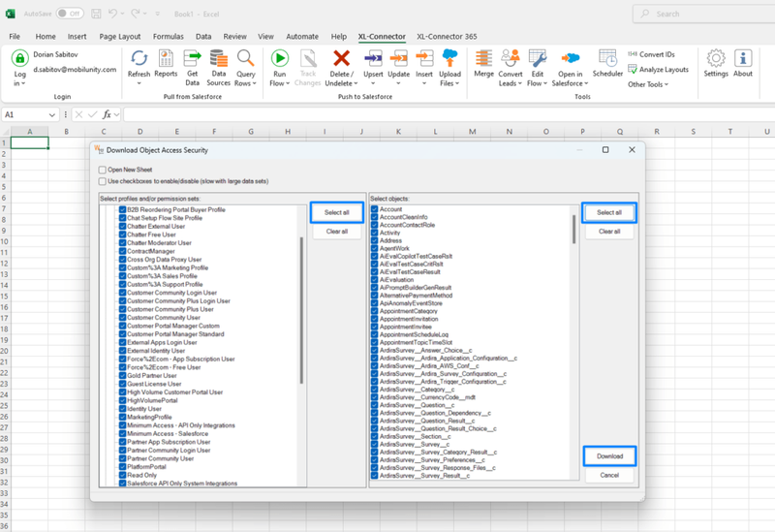Click the Run Flow play icon
775x532 pixels.
click(x=280, y=58)
